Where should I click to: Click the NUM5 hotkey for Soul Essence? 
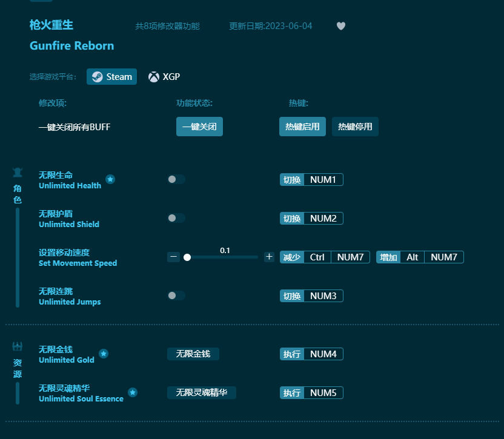click(323, 393)
